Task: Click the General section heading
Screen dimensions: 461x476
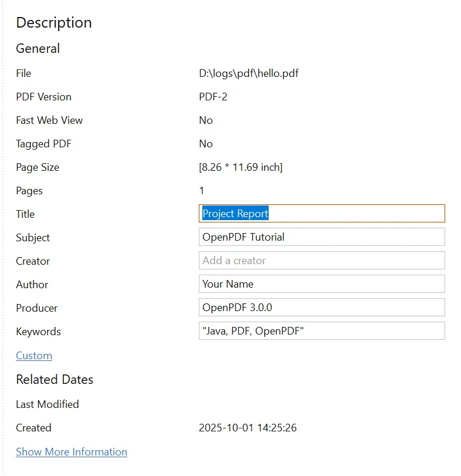Action: tap(38, 49)
